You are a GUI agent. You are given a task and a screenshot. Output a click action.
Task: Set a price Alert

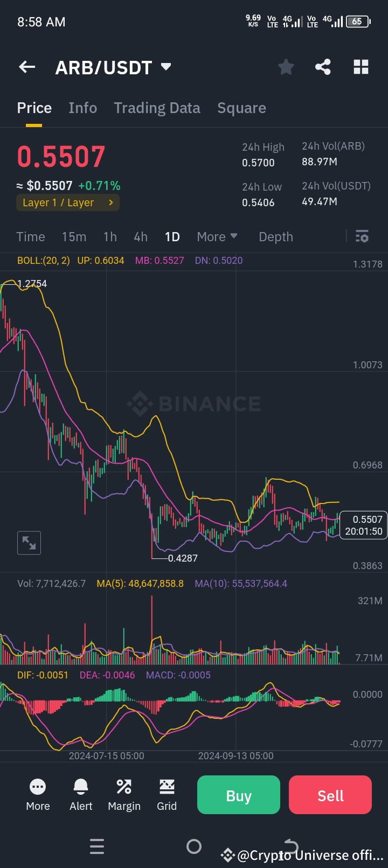click(80, 795)
